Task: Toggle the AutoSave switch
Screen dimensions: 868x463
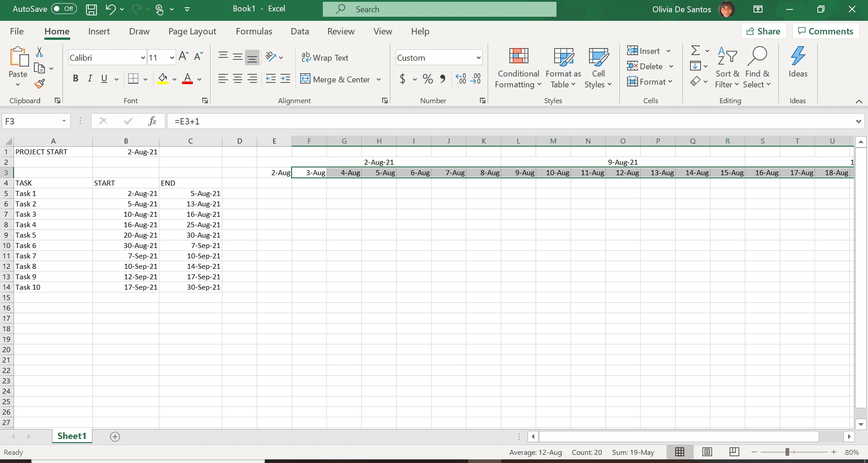Action: coord(64,9)
